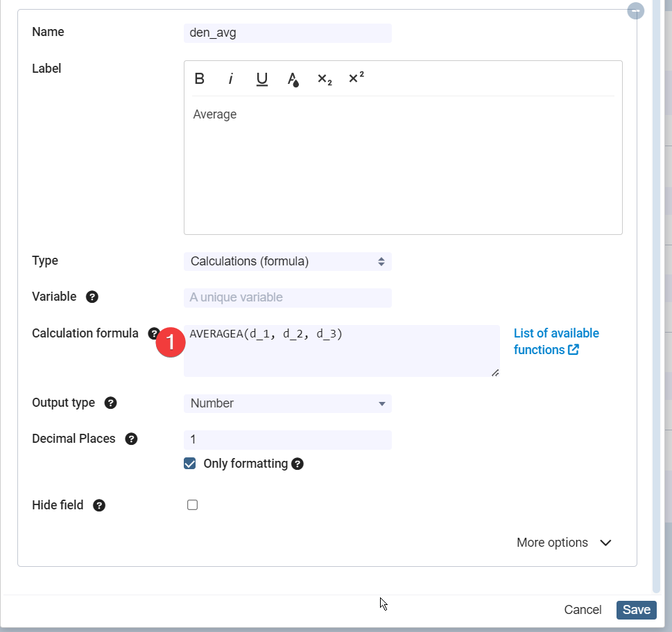Uncheck the Only formatting checkbox
This screenshot has height=632, width=672.
click(x=190, y=464)
